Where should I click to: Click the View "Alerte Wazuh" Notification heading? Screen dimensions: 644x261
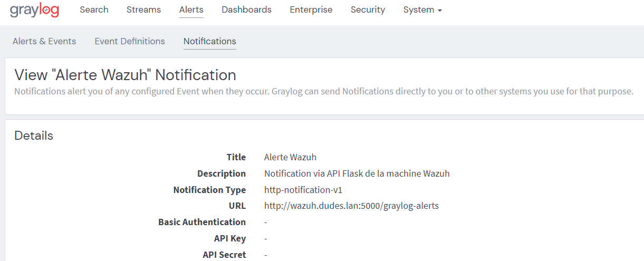point(125,75)
